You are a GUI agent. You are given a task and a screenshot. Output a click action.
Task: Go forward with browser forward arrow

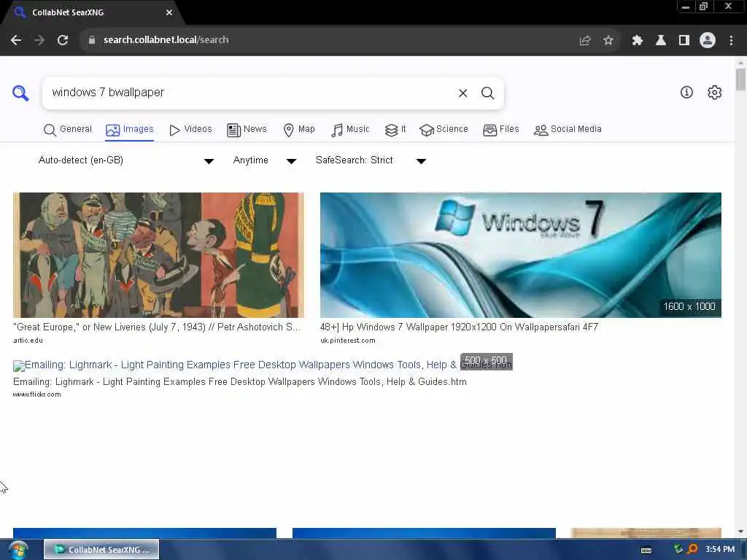39,40
